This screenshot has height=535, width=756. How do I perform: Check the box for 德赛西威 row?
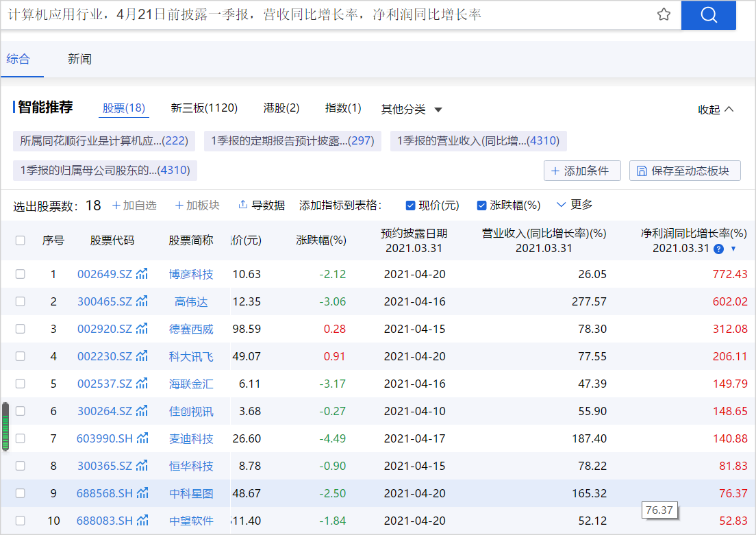click(x=21, y=329)
